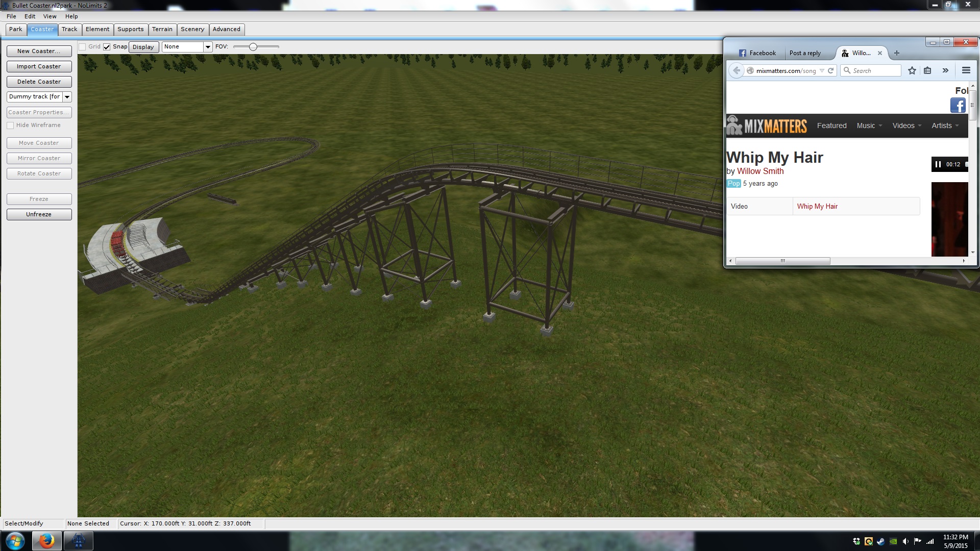Click the browser back arrow
This screenshot has width=980, height=551.
pyautogui.click(x=736, y=71)
